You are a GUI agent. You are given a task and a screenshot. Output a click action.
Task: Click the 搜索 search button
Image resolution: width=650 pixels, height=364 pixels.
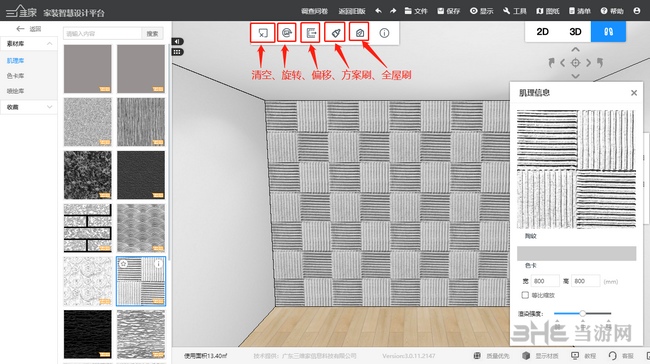click(x=152, y=34)
